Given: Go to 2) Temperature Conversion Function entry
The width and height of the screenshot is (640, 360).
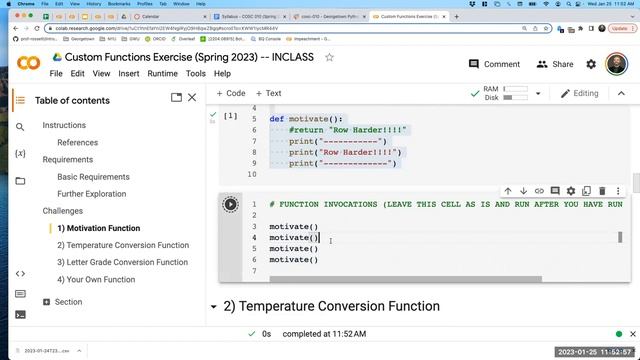Looking at the screenshot, I should (x=123, y=245).
